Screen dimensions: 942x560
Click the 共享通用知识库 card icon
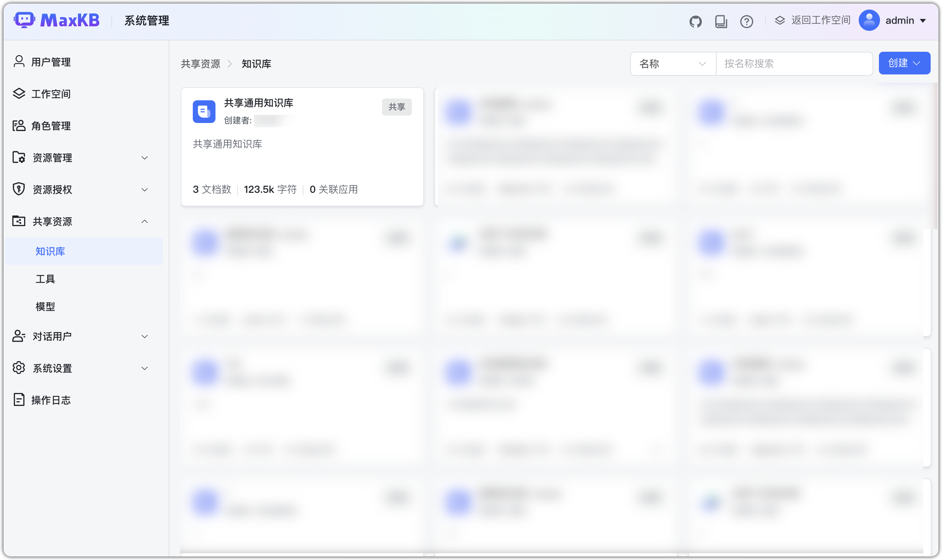[204, 111]
